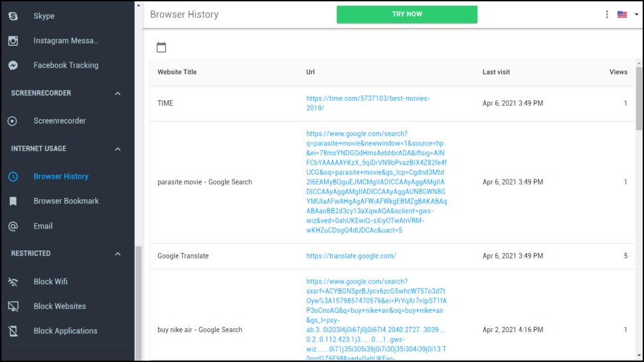The image size is (644, 362).
Task: Collapse the Internet Usage section
Action: click(x=118, y=149)
